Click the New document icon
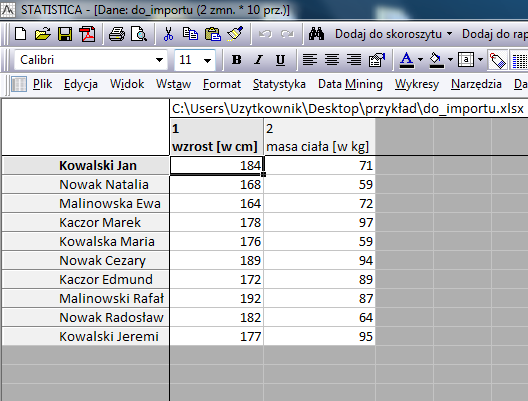The height and width of the screenshot is (401, 528). tap(21, 34)
